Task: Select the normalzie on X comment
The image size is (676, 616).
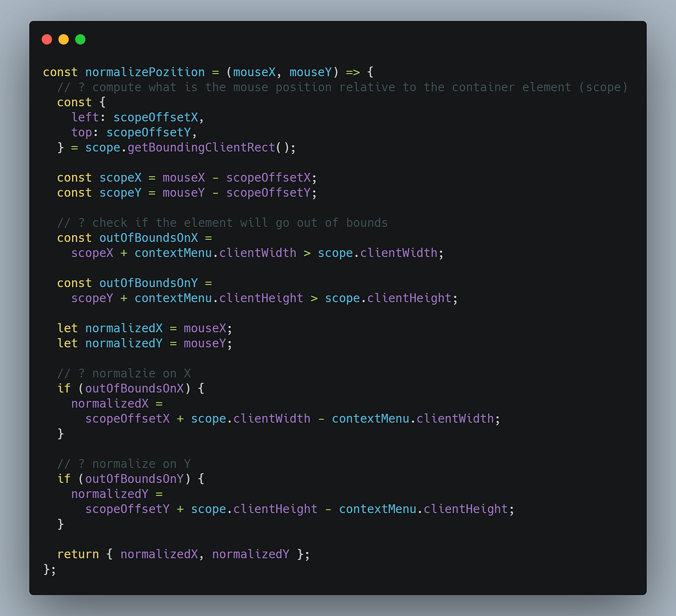Action: point(124,373)
